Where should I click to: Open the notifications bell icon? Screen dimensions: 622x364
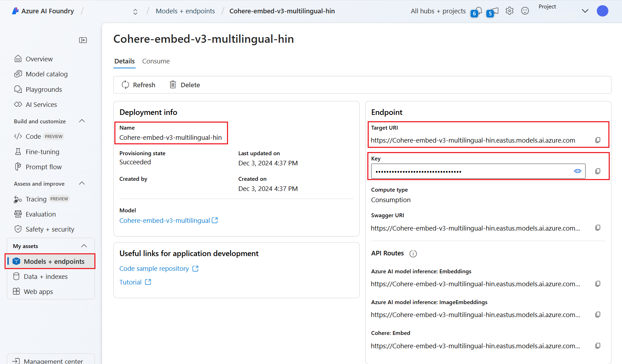pyautogui.click(x=478, y=11)
